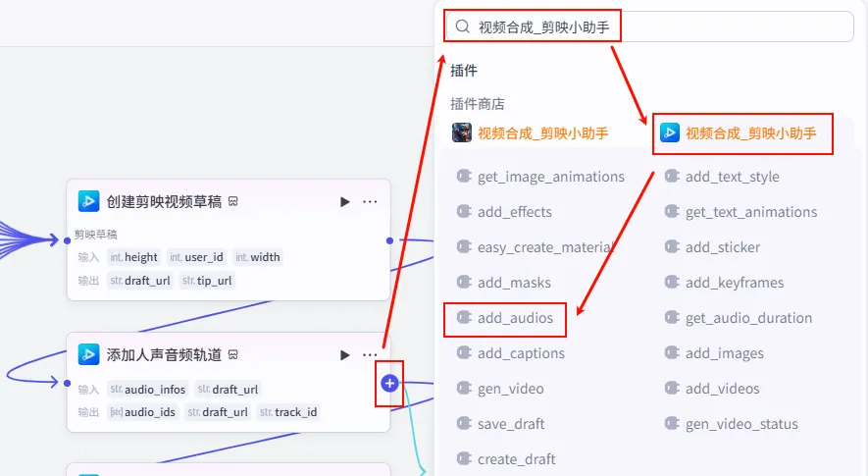Image resolution: width=868 pixels, height=476 pixels.
Task: Choose the add_keyframes tool
Action: (724, 283)
